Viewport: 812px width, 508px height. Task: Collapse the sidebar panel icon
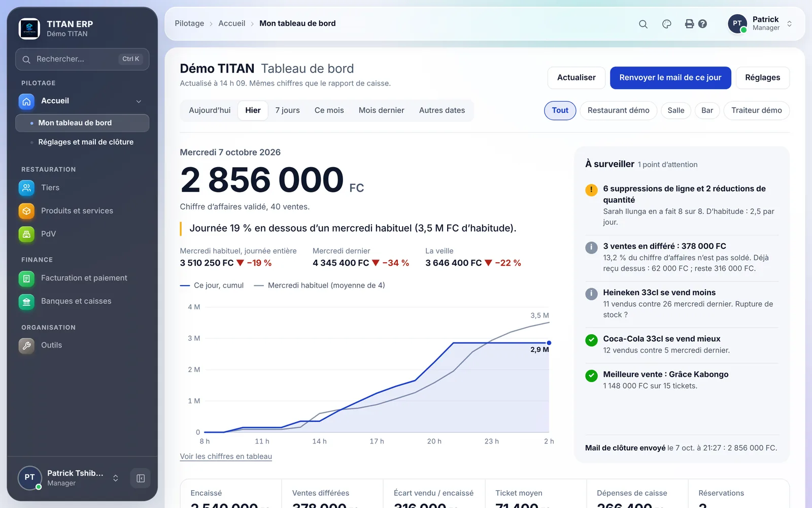point(141,478)
